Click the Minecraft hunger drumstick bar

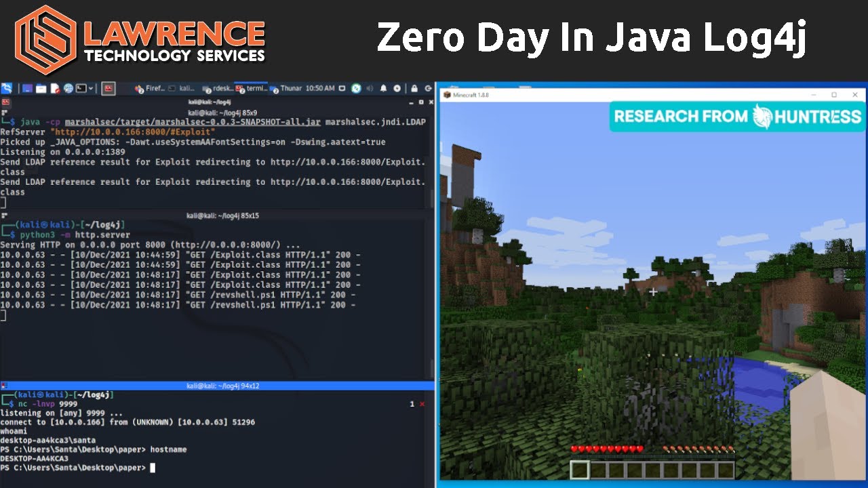(x=698, y=449)
